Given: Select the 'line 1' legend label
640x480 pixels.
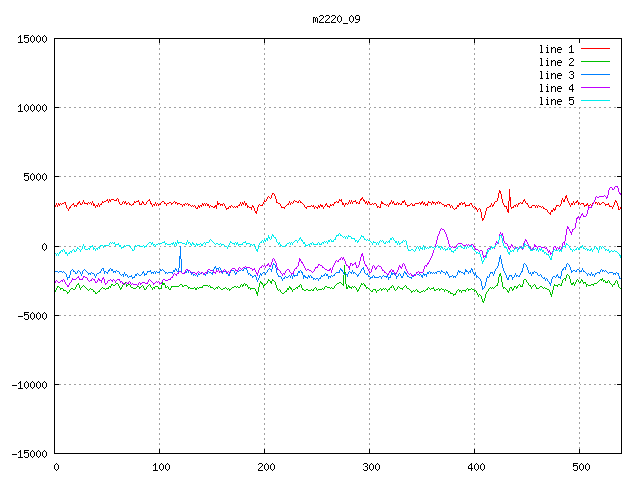Looking at the screenshot, I should point(556,49).
